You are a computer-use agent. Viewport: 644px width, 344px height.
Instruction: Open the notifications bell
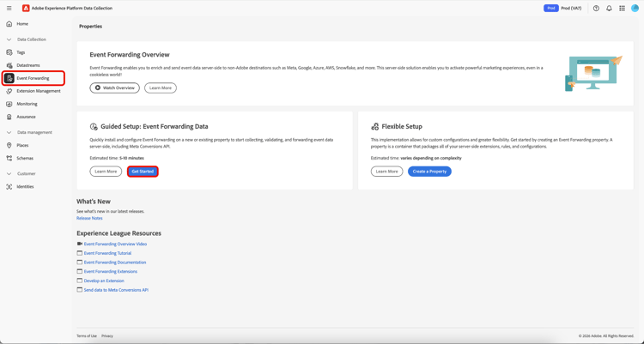(x=609, y=9)
